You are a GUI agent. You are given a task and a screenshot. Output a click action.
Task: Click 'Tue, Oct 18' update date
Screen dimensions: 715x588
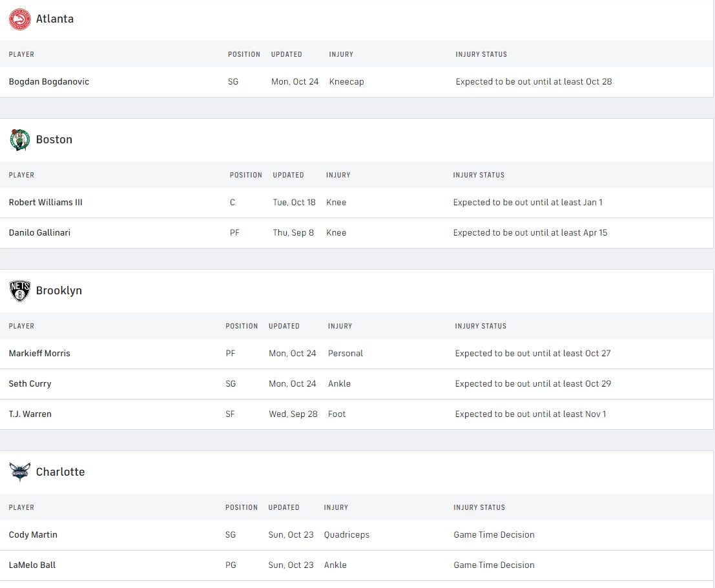coord(294,203)
